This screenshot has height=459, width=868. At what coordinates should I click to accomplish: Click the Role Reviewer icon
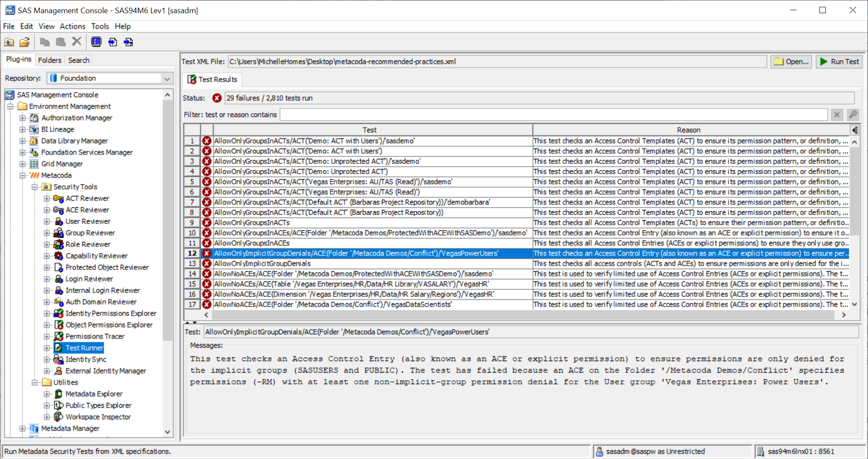[x=58, y=244]
